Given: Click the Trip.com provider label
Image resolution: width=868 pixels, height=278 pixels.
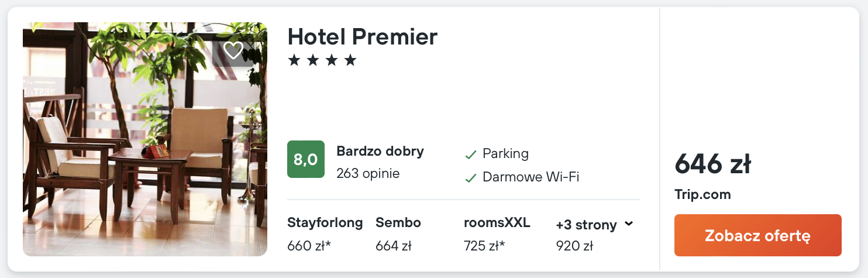Looking at the screenshot, I should tap(702, 195).
